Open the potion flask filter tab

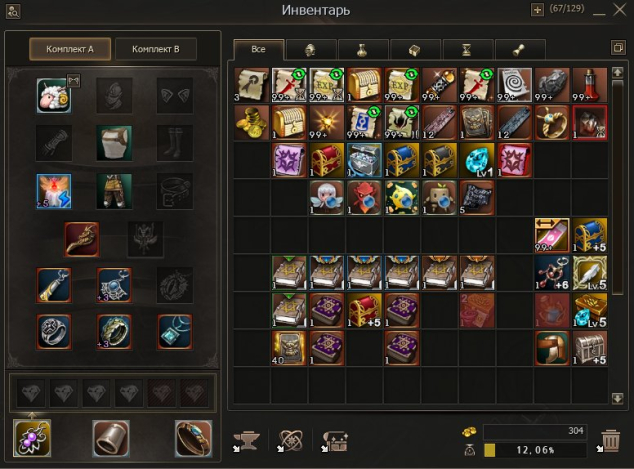363,50
